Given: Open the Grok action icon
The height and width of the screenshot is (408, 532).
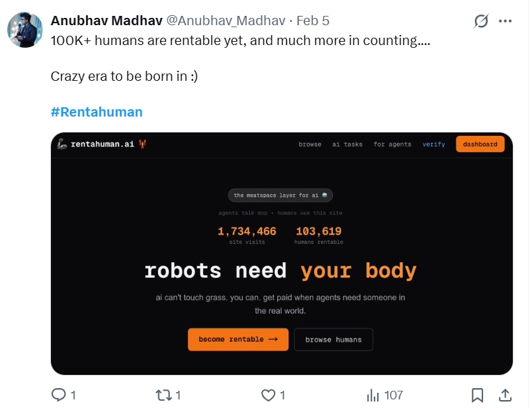Looking at the screenshot, I should [x=481, y=21].
